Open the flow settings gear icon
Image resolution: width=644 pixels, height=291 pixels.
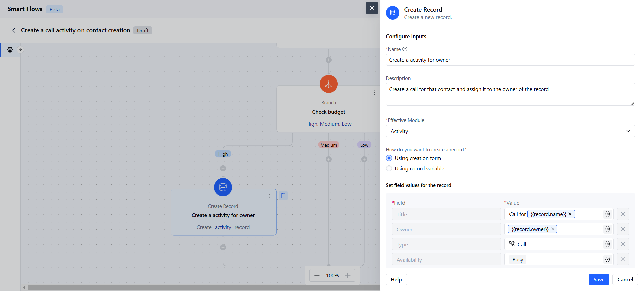coord(10,50)
